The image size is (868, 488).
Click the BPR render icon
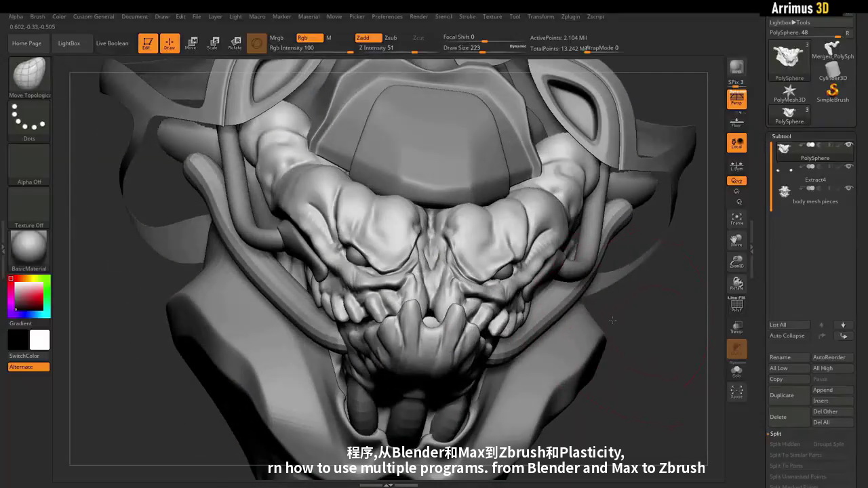pyautogui.click(x=736, y=67)
